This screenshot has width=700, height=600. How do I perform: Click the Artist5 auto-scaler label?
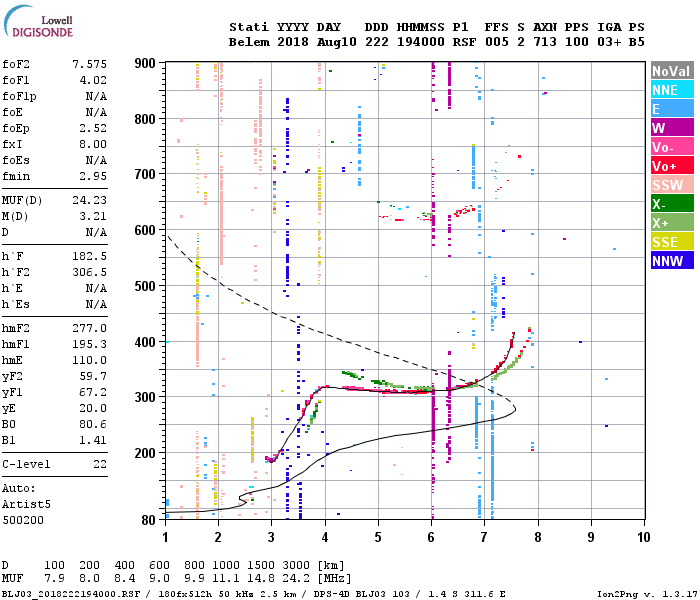coord(26,504)
